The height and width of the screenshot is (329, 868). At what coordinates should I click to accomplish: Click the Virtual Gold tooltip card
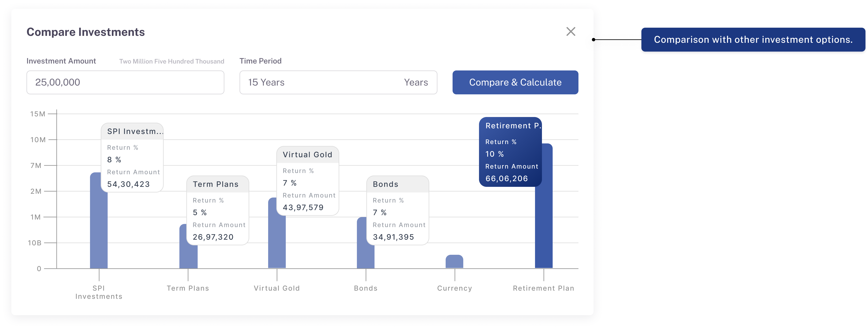click(307, 181)
